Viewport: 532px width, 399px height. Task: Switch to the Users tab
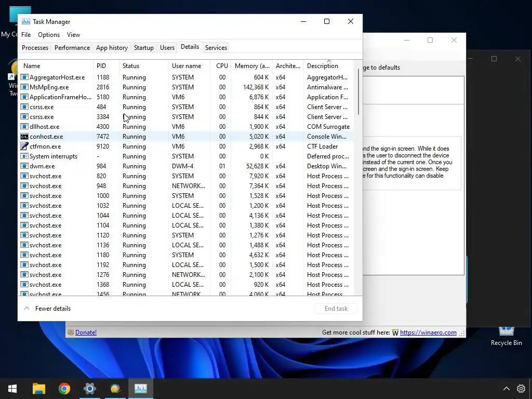point(167,47)
